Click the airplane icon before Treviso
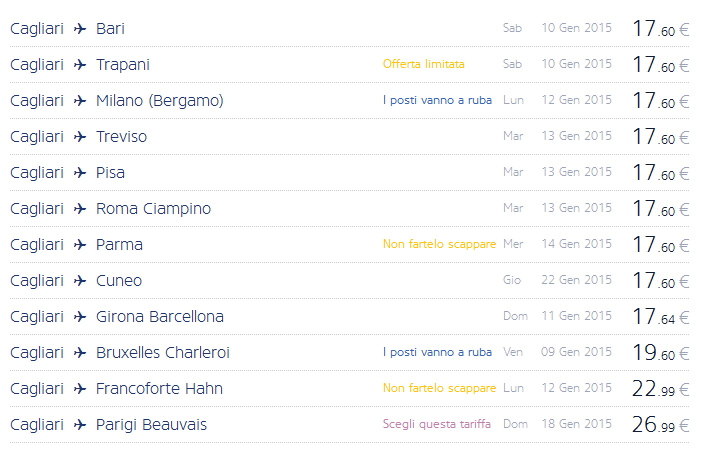The image size is (728, 450). [x=80, y=137]
